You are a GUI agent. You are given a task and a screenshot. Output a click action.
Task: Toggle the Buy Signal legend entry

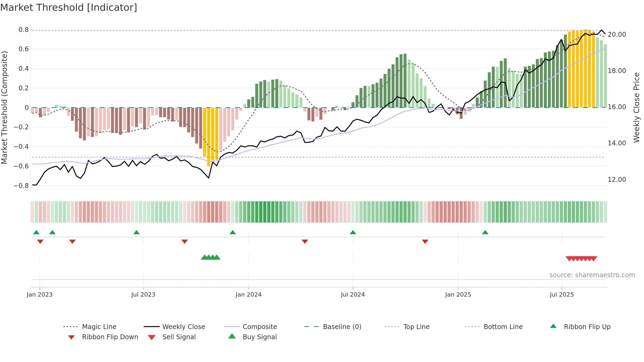[252, 337]
